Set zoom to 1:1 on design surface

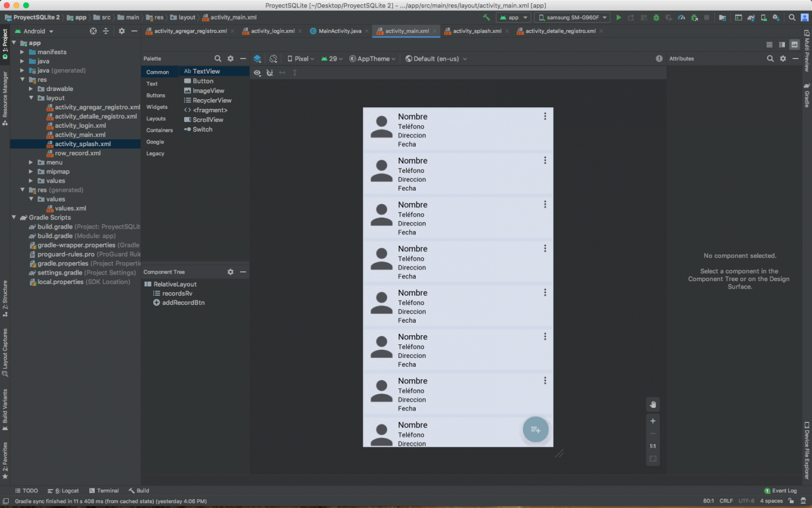(653, 446)
